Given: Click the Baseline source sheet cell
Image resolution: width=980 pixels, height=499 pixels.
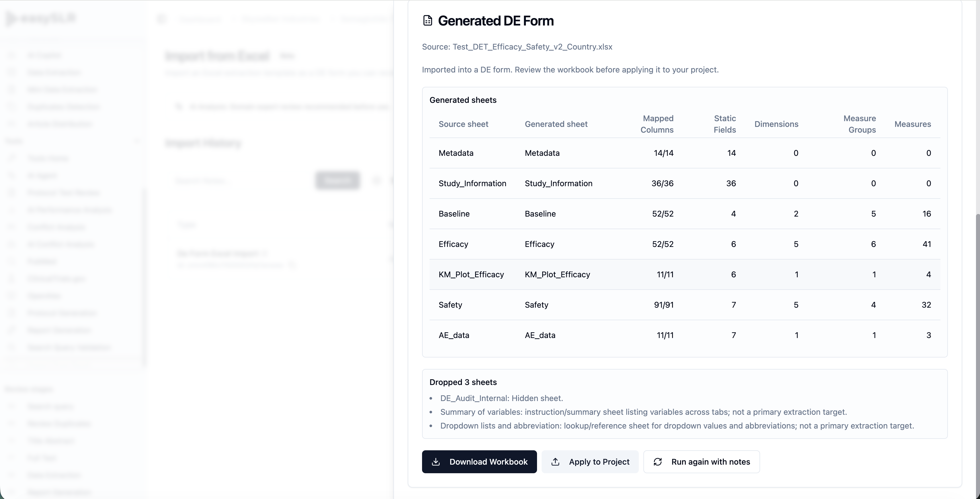Looking at the screenshot, I should [454, 214].
